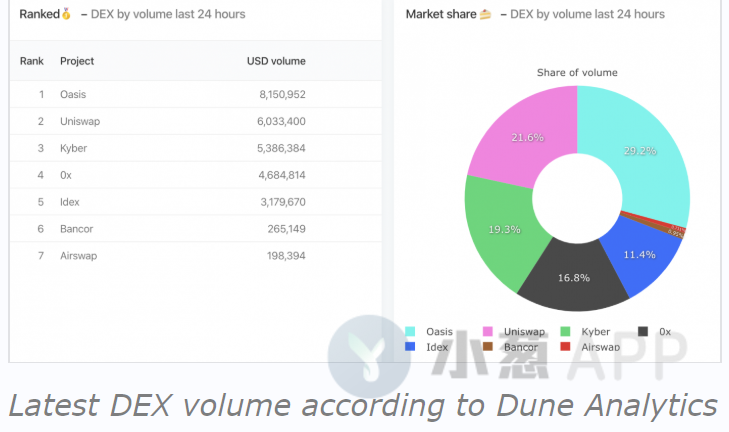
Task: Click the blue 11.4% pie slice
Action: click(x=641, y=255)
